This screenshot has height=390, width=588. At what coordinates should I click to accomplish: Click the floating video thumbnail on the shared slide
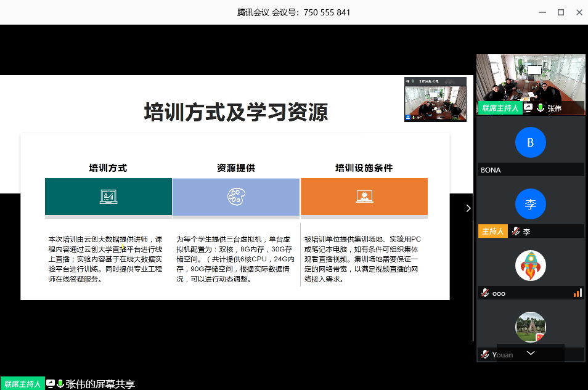[x=435, y=100]
